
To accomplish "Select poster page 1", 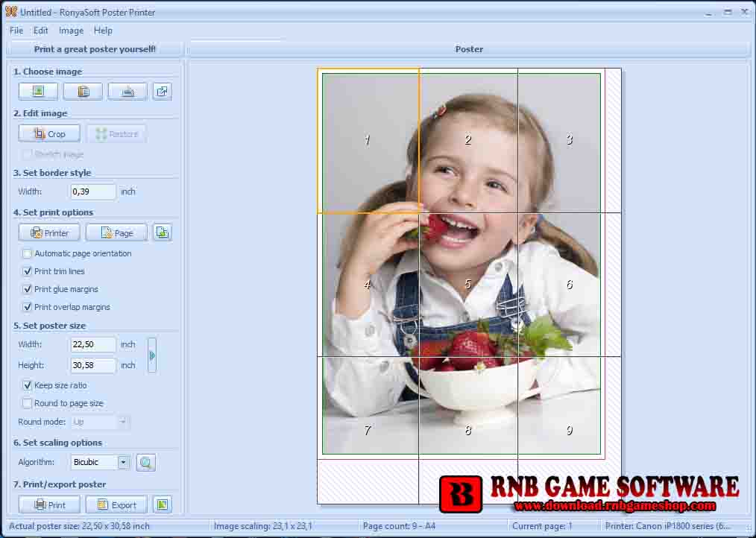I will click(368, 140).
